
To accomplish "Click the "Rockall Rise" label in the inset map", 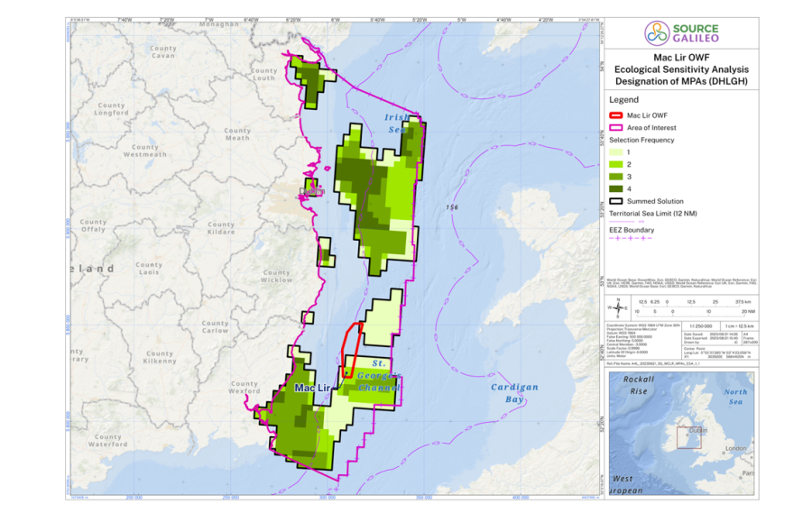I will tap(639, 386).
